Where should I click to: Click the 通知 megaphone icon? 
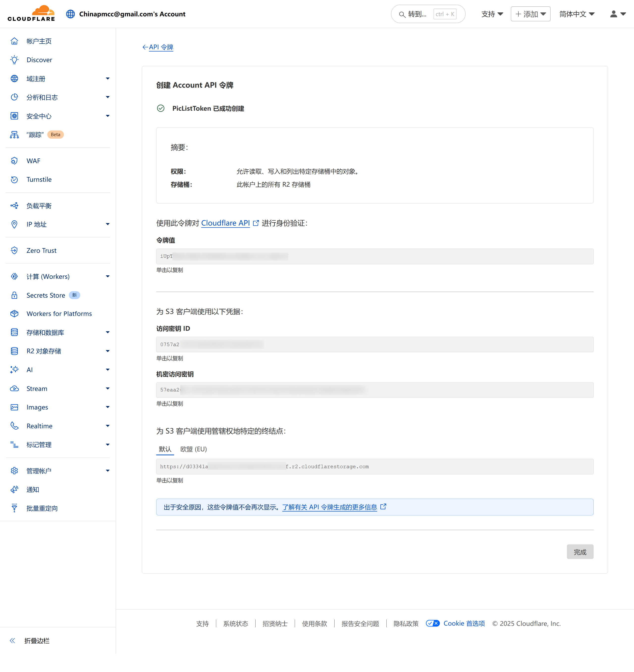point(14,490)
